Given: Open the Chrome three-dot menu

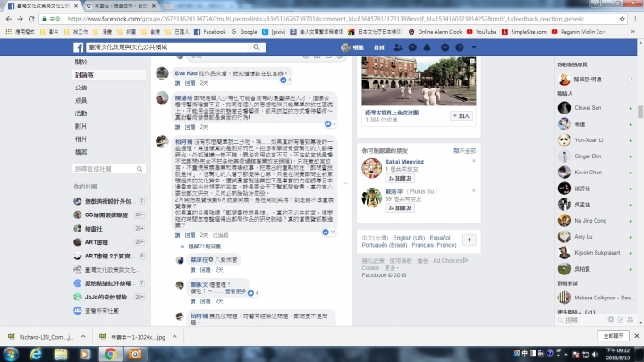Looking at the screenshot, I should click(x=636, y=19).
